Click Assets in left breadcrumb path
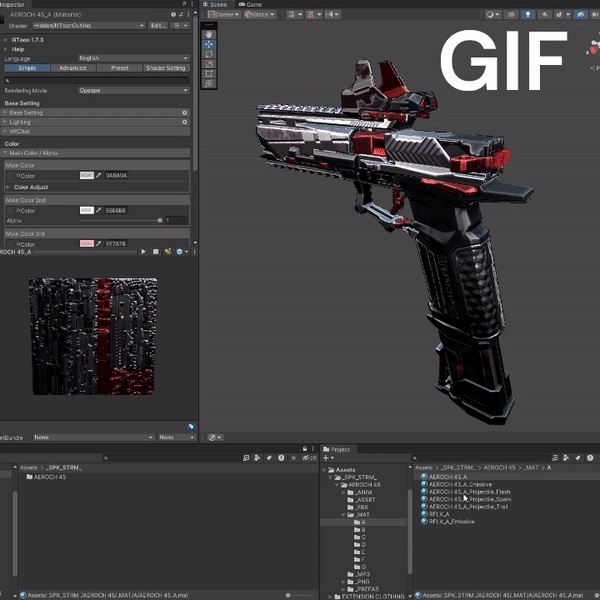Screen dimensions: 600x600 coord(29,468)
